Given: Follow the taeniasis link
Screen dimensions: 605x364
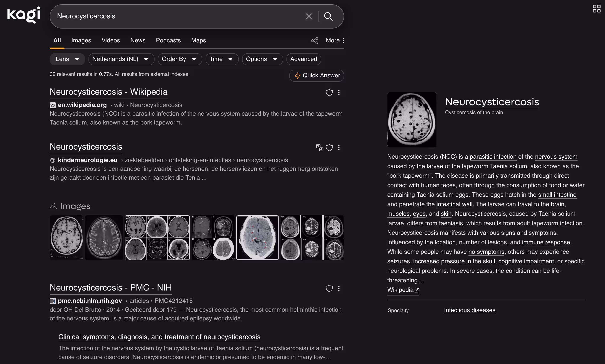Looking at the screenshot, I should click(451, 223).
